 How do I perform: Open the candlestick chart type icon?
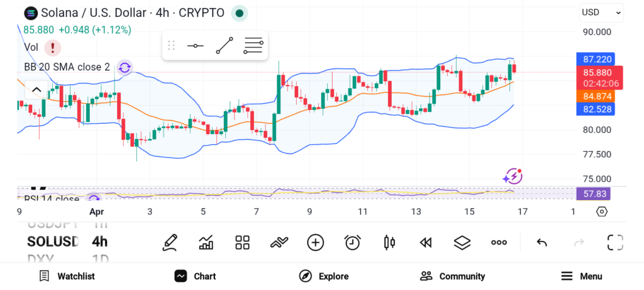click(x=389, y=242)
